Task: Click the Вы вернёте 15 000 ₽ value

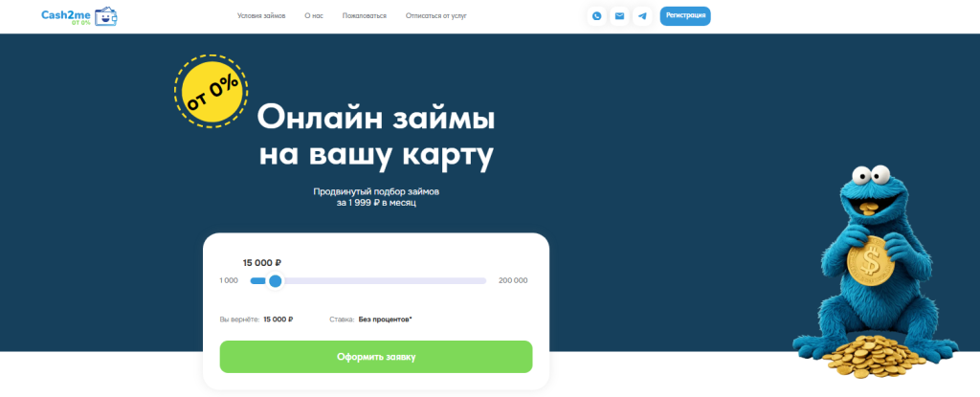Action: 278,320
